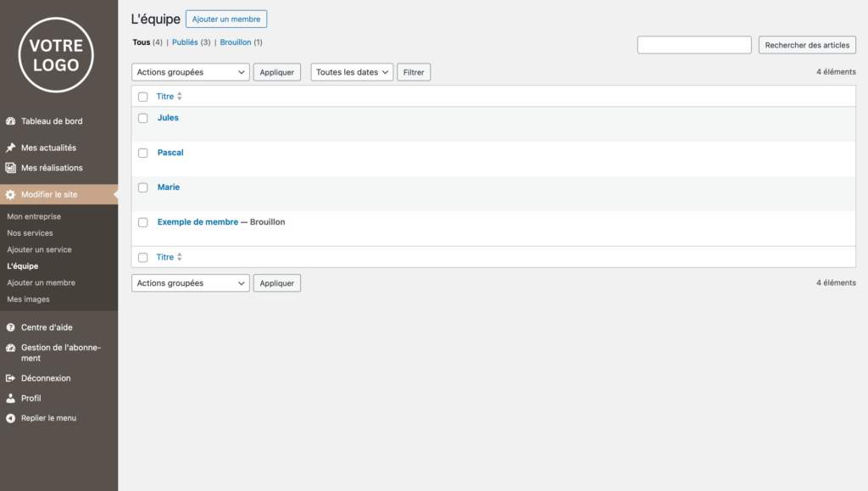Click the Profil person icon

11,399
